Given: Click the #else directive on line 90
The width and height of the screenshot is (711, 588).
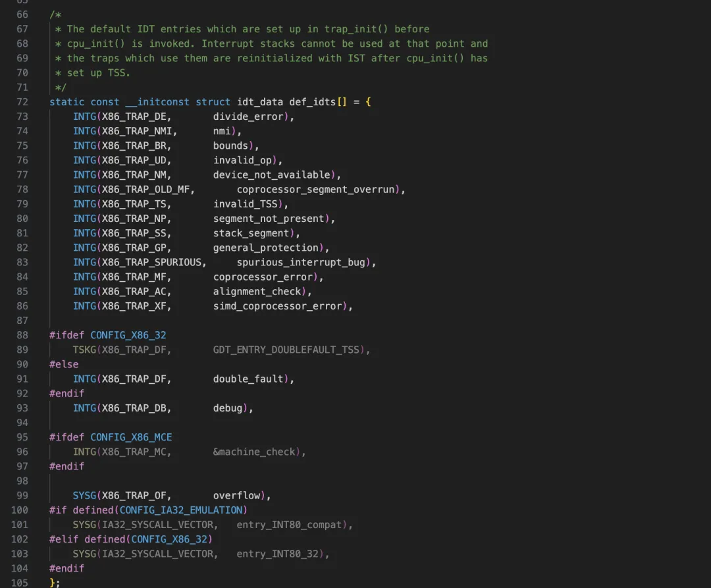Looking at the screenshot, I should click(64, 364).
